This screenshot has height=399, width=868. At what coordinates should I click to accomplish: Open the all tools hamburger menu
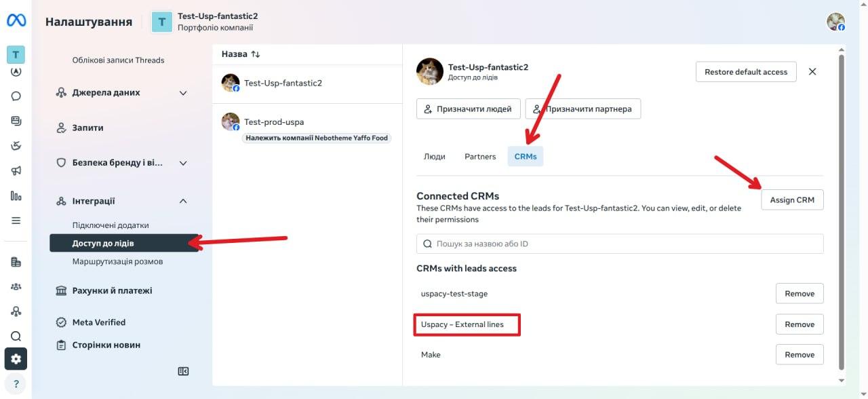(16, 221)
